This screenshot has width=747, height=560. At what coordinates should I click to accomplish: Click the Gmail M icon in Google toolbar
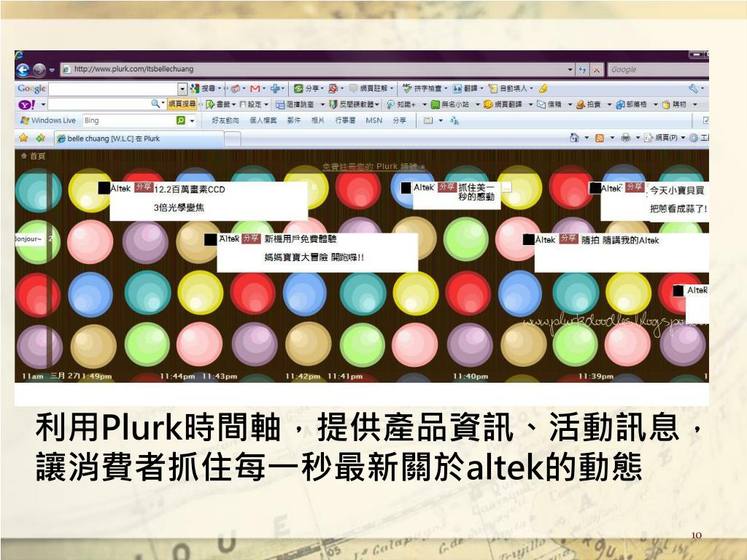255,88
